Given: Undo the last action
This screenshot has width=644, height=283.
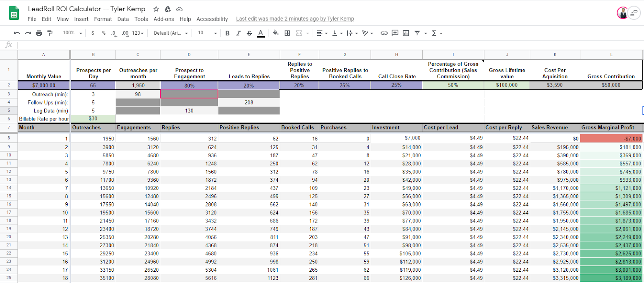Looking at the screenshot, I should (x=17, y=33).
